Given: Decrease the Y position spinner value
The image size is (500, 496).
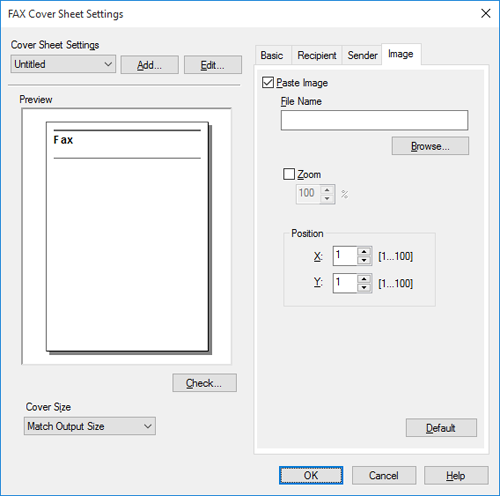Looking at the screenshot, I should (364, 287).
